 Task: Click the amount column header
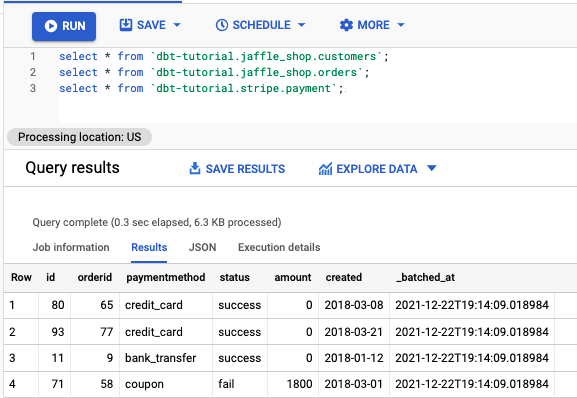(293, 277)
